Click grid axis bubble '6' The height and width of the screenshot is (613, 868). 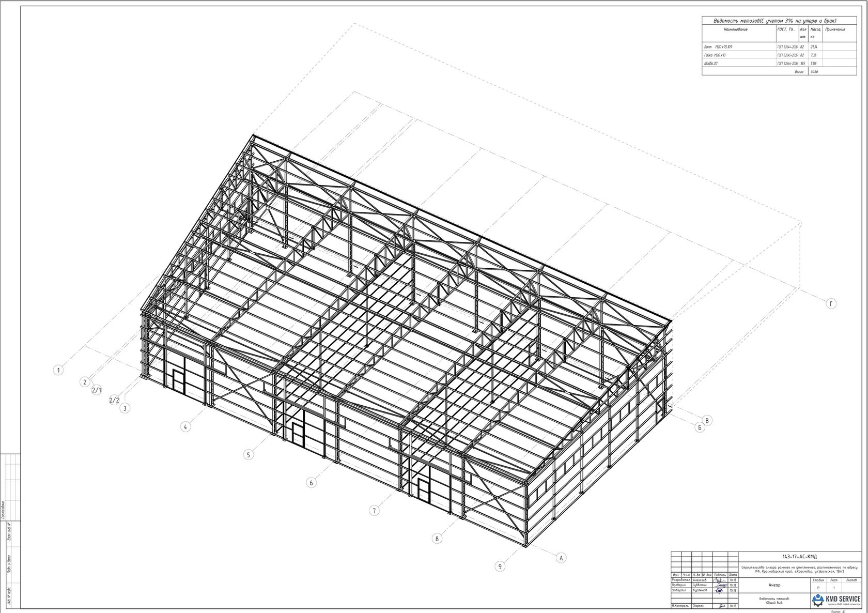(311, 483)
